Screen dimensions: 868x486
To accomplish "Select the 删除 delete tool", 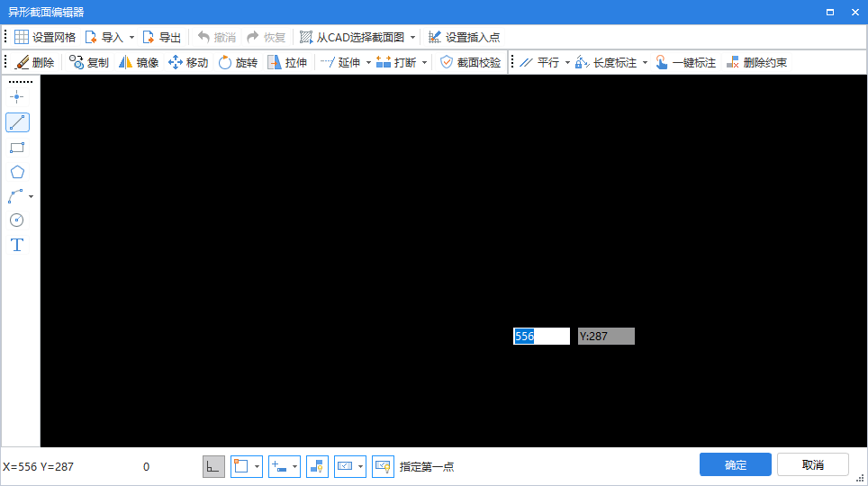I will coord(35,62).
